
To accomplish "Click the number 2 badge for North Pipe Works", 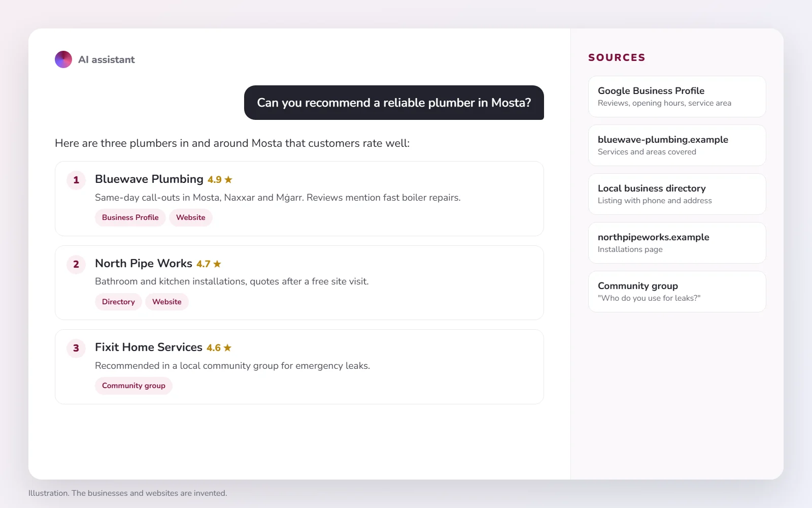I will click(x=76, y=264).
